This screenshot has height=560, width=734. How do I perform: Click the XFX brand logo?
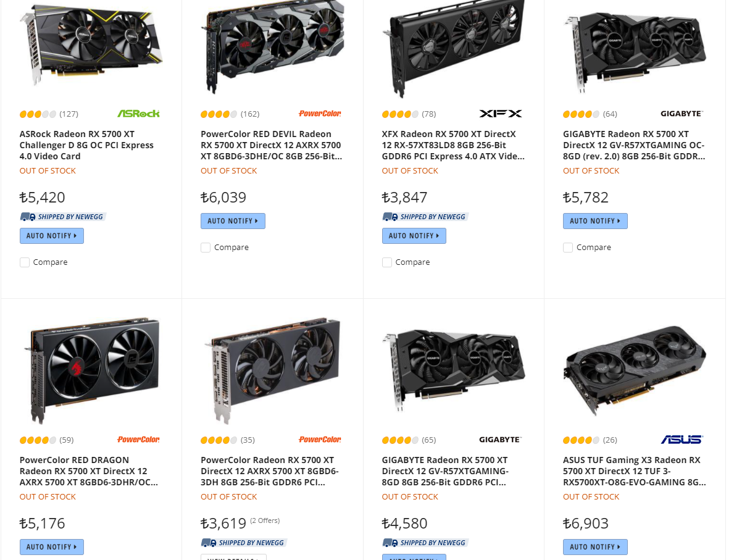click(x=501, y=114)
